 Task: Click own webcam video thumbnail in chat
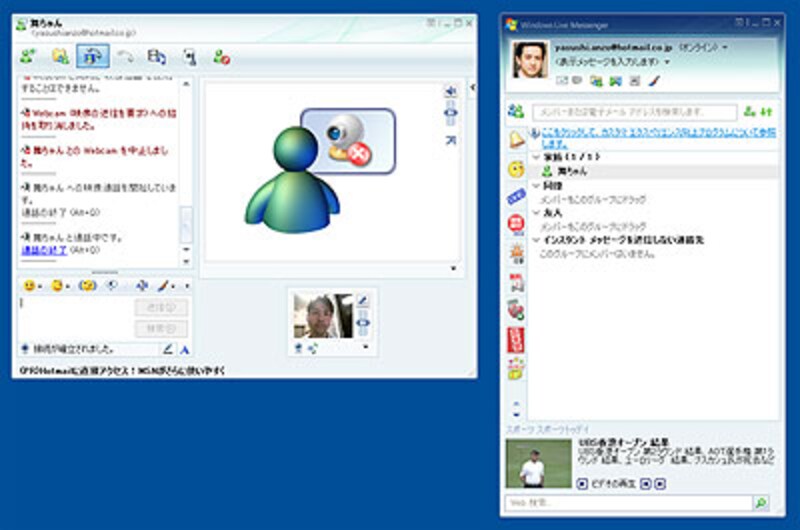click(323, 316)
